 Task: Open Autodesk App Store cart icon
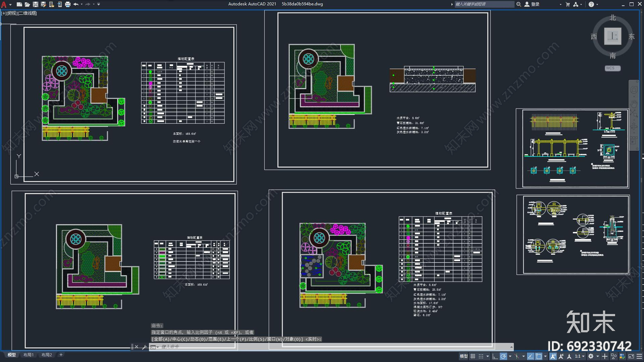tap(568, 4)
